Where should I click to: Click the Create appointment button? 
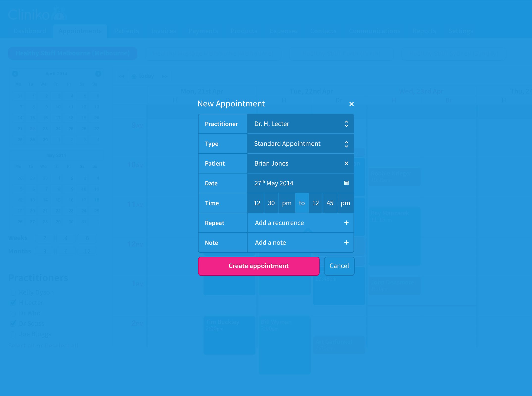click(x=258, y=266)
